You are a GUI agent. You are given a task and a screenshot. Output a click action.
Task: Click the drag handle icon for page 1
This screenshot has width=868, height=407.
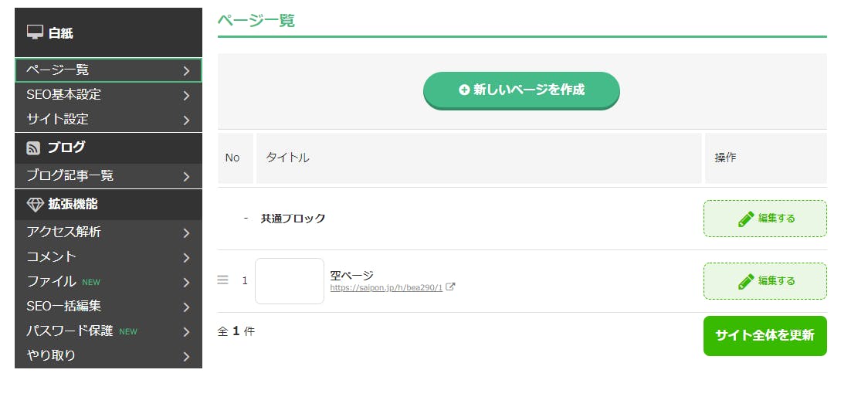[x=223, y=280]
